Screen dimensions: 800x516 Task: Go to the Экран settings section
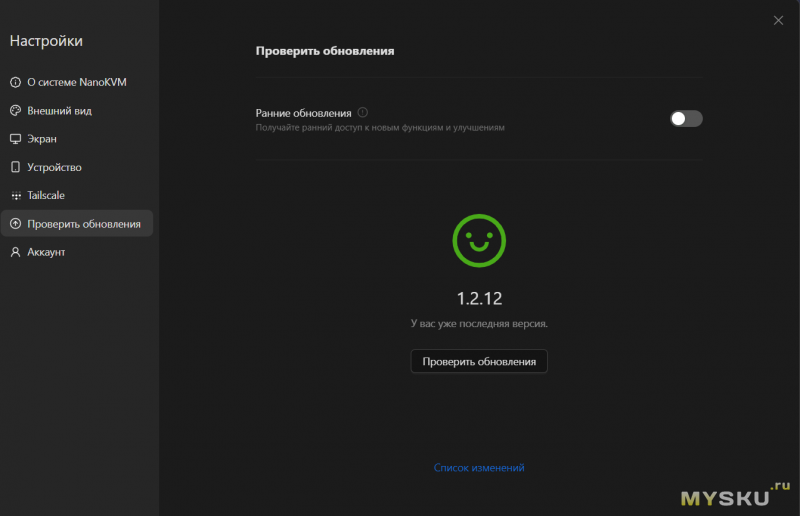tap(42, 139)
